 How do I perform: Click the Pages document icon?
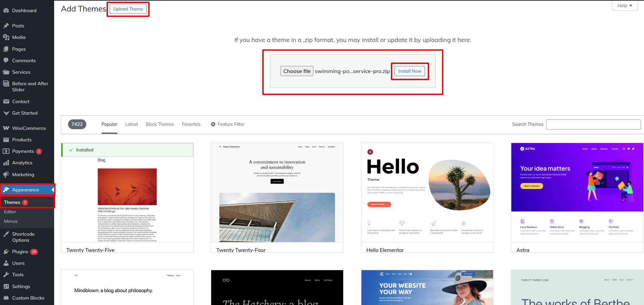click(x=6, y=49)
